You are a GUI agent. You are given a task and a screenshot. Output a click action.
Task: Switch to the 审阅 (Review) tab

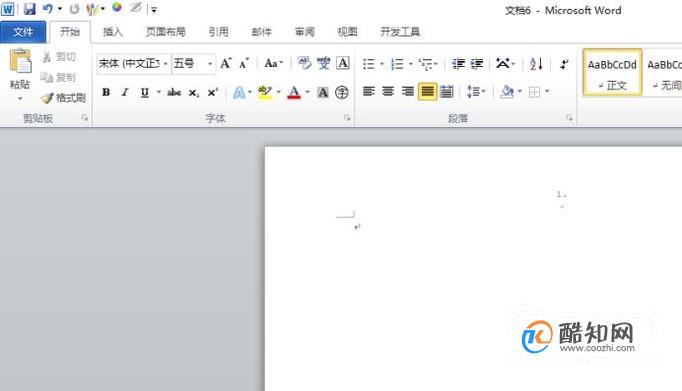pos(304,32)
